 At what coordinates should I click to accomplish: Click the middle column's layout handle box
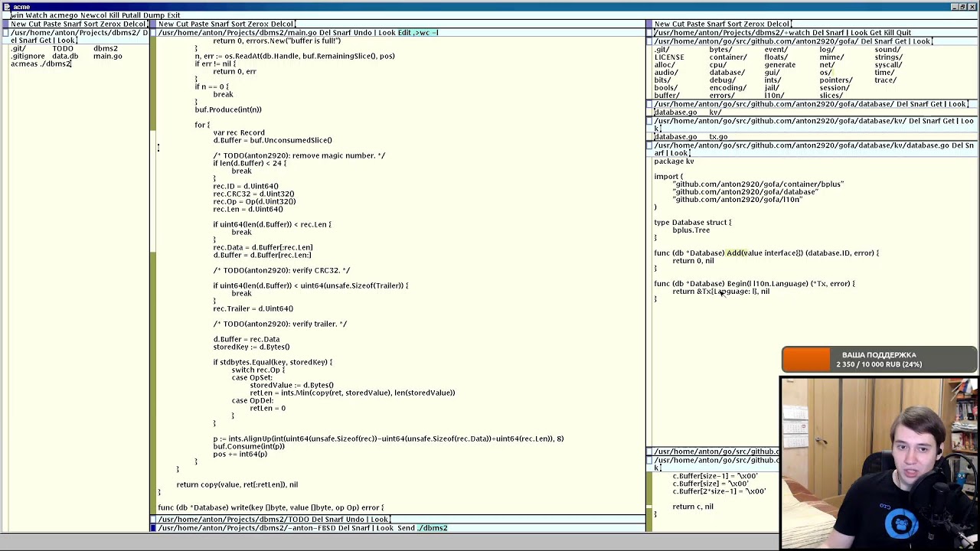153,24
